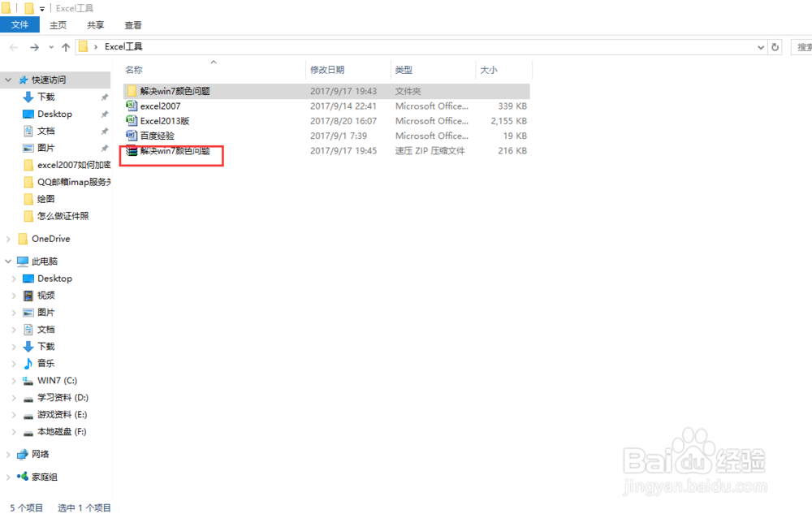Select the excel2007 file icon

click(132, 106)
